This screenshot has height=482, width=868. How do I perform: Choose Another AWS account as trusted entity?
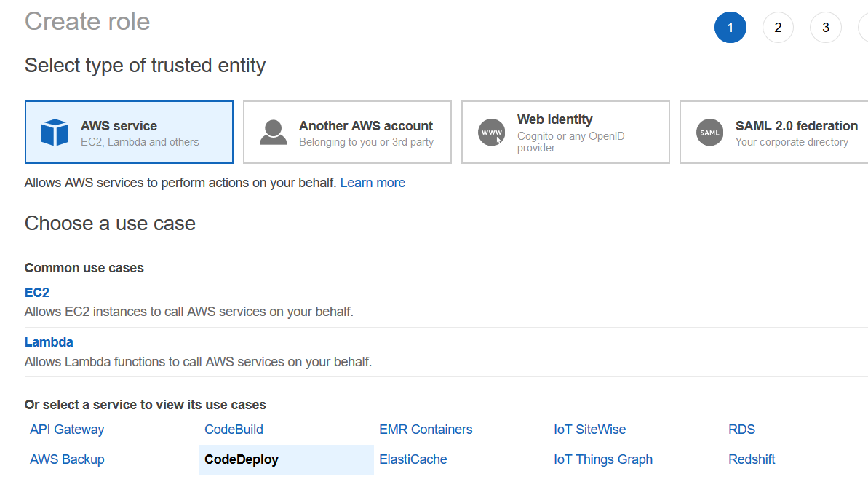click(x=347, y=133)
